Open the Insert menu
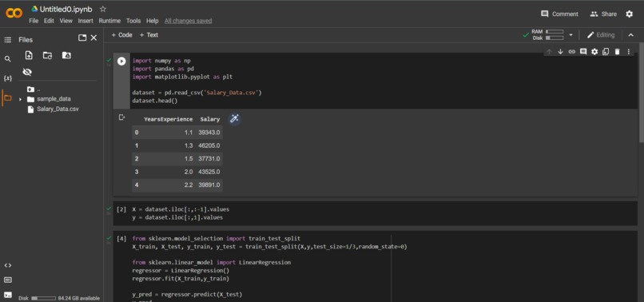This screenshot has width=644, height=302. pyautogui.click(x=85, y=21)
